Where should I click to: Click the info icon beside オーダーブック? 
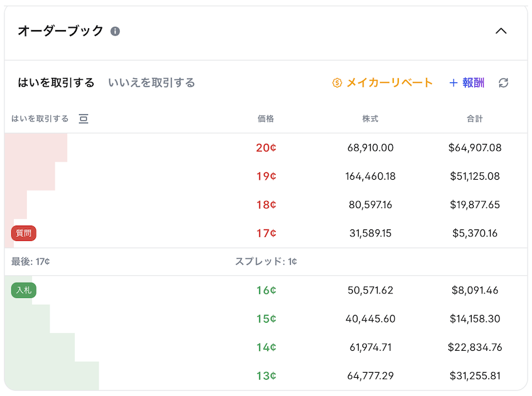(115, 31)
